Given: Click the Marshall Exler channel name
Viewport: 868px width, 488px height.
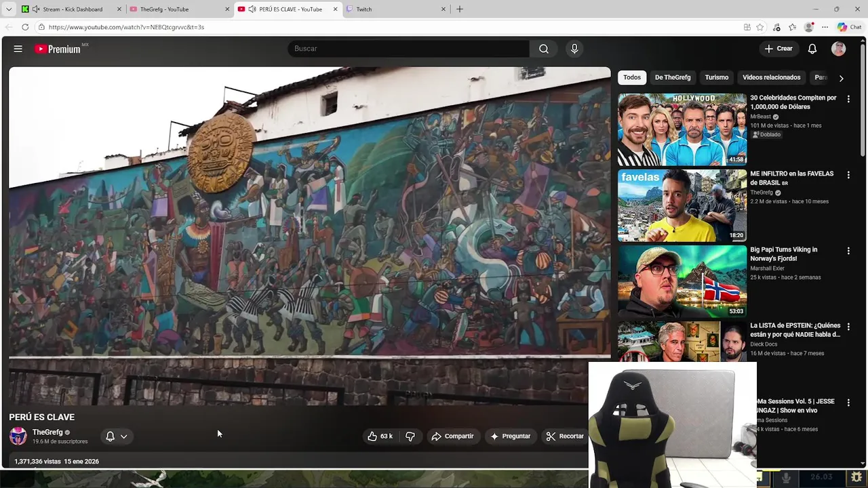Looking at the screenshot, I should [x=767, y=268].
